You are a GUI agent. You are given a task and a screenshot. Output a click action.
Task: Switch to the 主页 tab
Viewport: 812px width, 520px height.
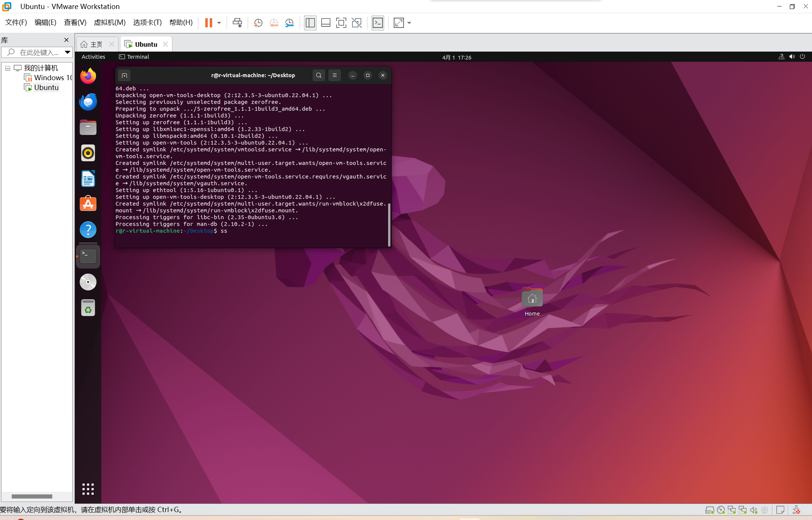[x=95, y=44]
